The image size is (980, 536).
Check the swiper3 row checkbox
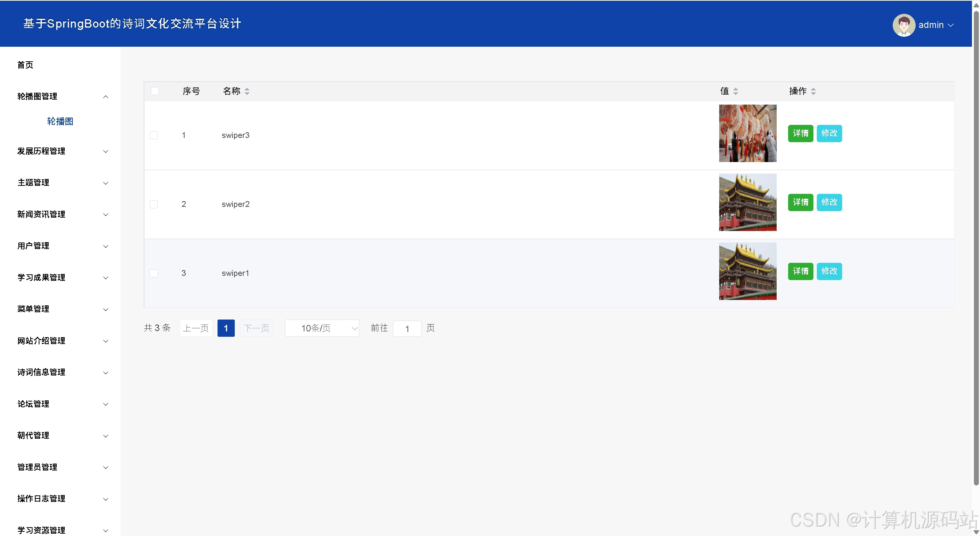pyautogui.click(x=154, y=135)
